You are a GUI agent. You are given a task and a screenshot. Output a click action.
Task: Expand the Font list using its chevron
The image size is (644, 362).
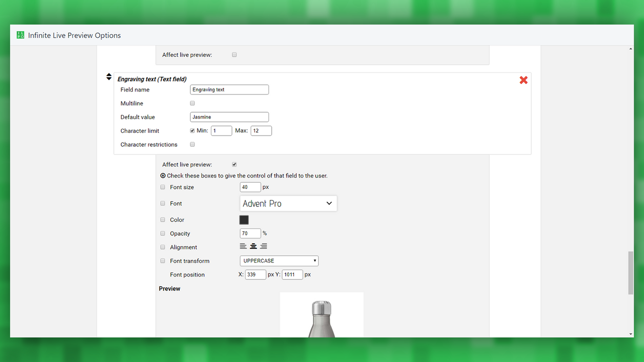pos(329,203)
